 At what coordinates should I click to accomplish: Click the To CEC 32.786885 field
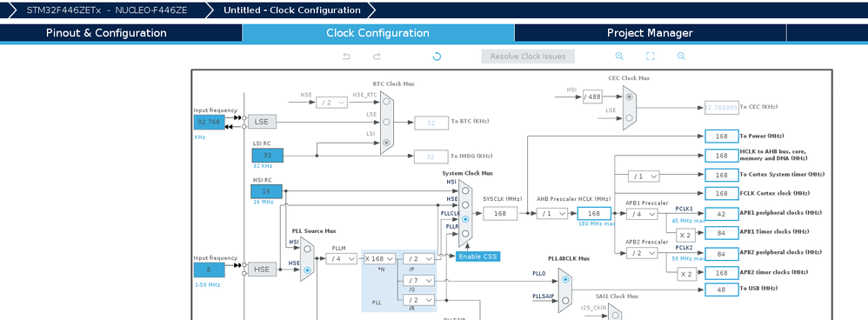(x=721, y=108)
